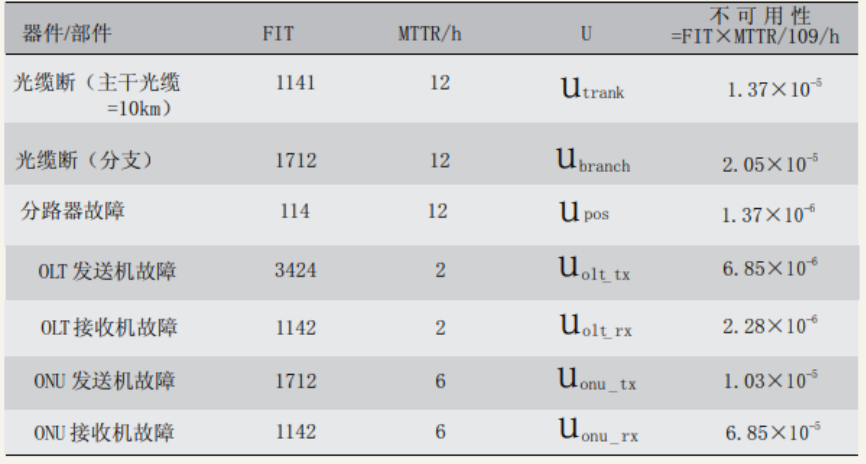Select FIT value 3424
This screenshot has height=464, width=866.
[295, 270]
